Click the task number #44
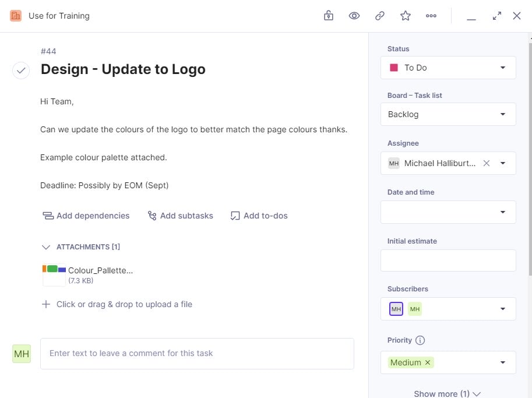The height and width of the screenshot is (398, 532). coord(48,51)
